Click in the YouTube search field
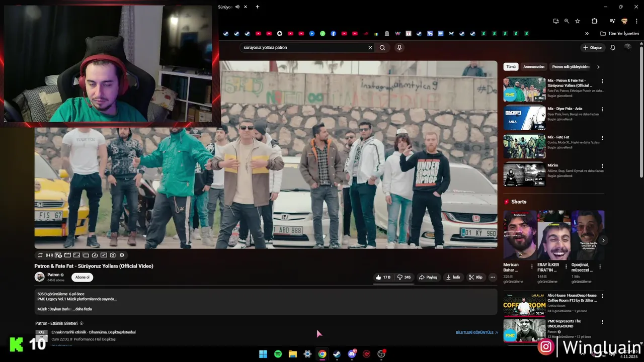 coord(305,48)
